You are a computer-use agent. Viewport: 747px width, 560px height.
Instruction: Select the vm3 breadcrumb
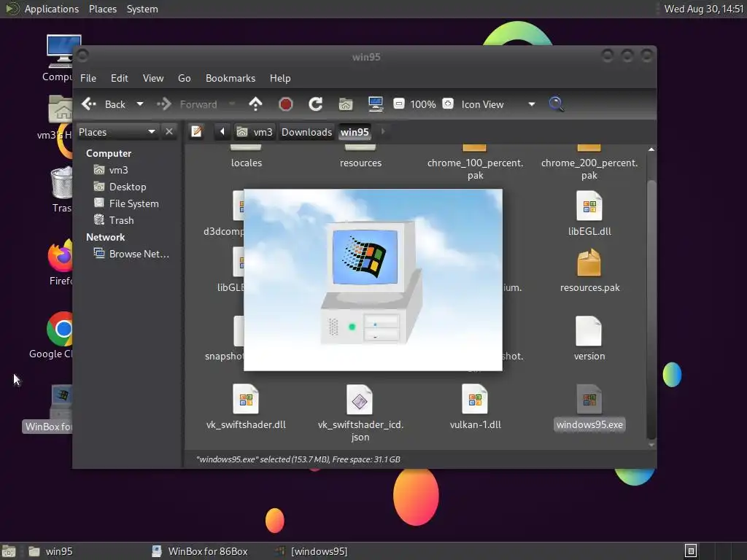click(255, 132)
